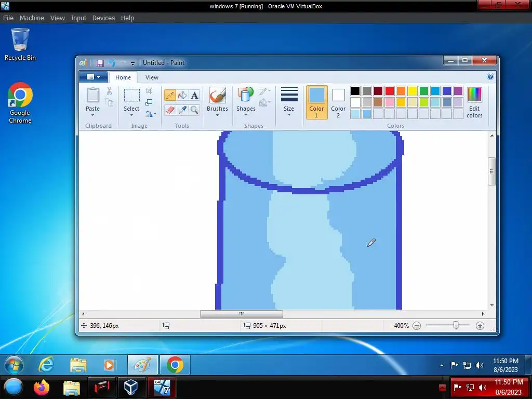Click the Cut scissors icon
This screenshot has height=399, width=532.
pos(109,91)
